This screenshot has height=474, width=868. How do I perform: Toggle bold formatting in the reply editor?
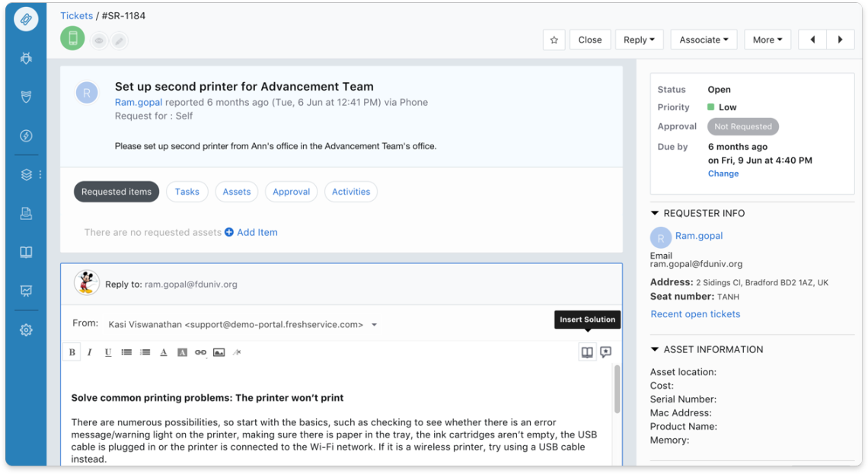[x=72, y=352]
